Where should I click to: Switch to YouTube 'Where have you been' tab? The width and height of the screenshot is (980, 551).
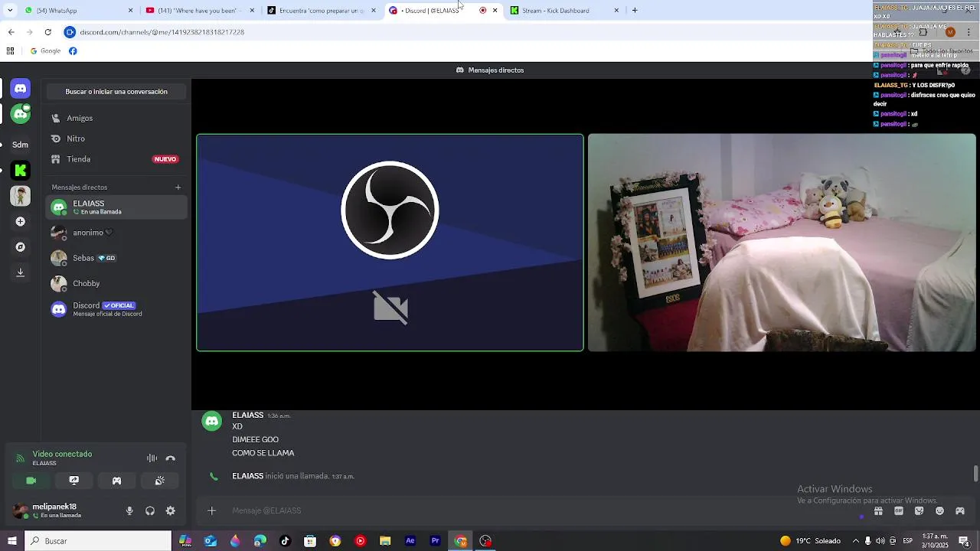point(201,11)
